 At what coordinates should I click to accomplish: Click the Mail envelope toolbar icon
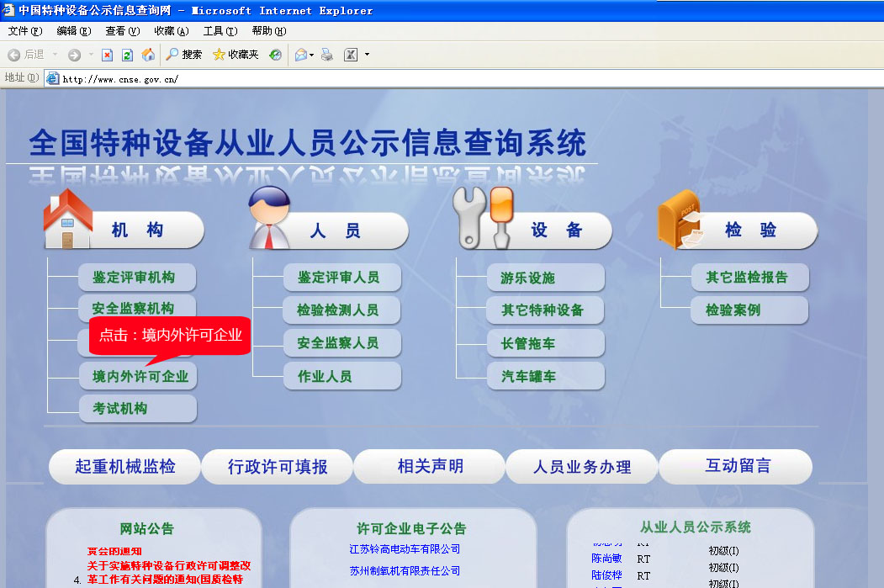coord(300,55)
